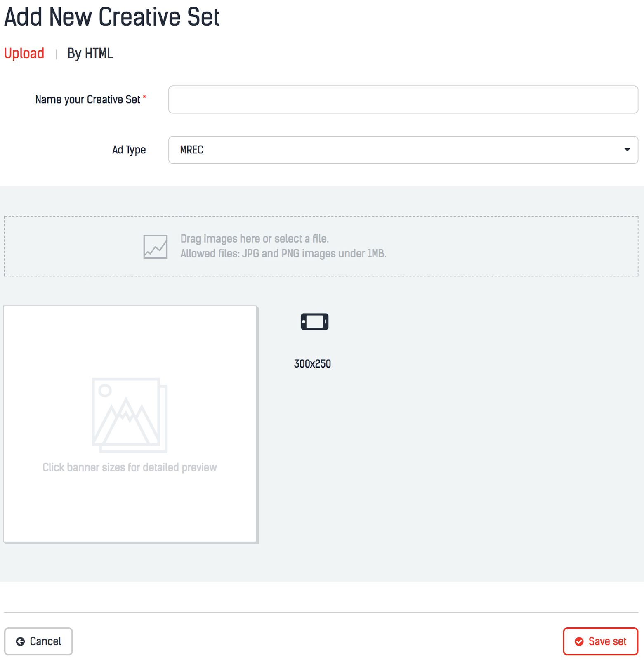
Task: Select the landscape phone device icon
Action: [x=314, y=322]
